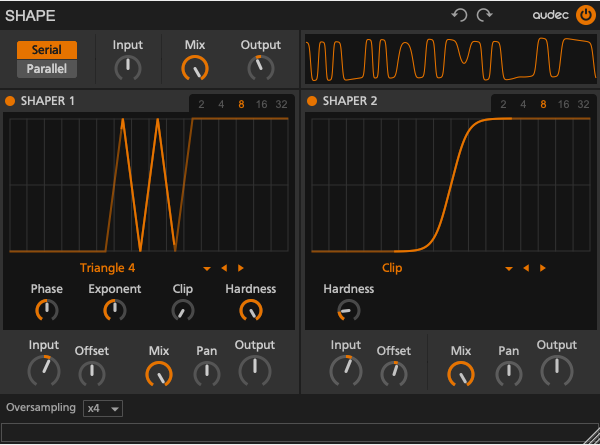600x445 pixels.
Task: Select Serial routing mode
Action: [47, 50]
